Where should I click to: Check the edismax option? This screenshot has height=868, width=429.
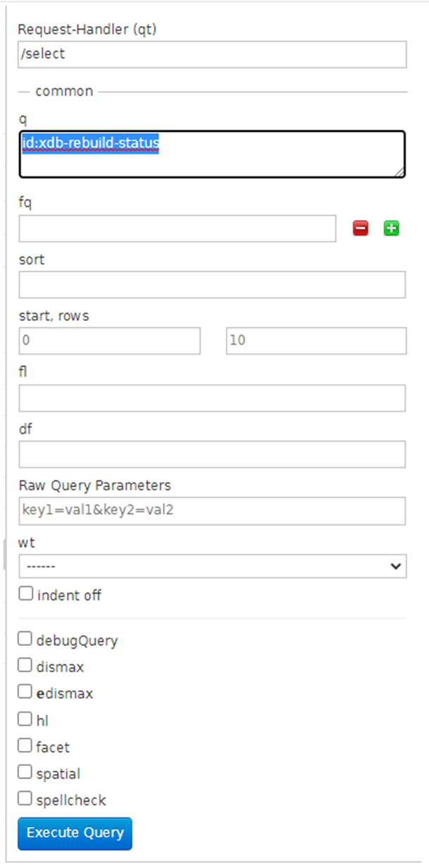(25, 692)
